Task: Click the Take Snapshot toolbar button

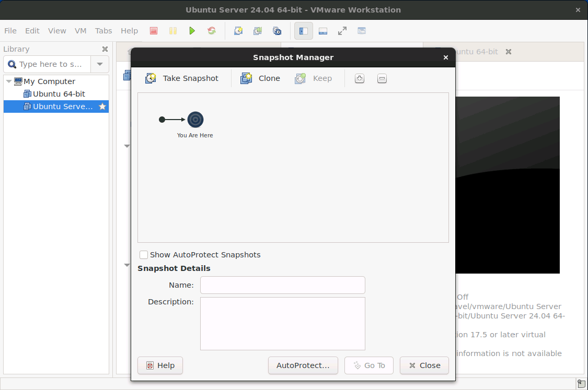Action: click(x=181, y=78)
